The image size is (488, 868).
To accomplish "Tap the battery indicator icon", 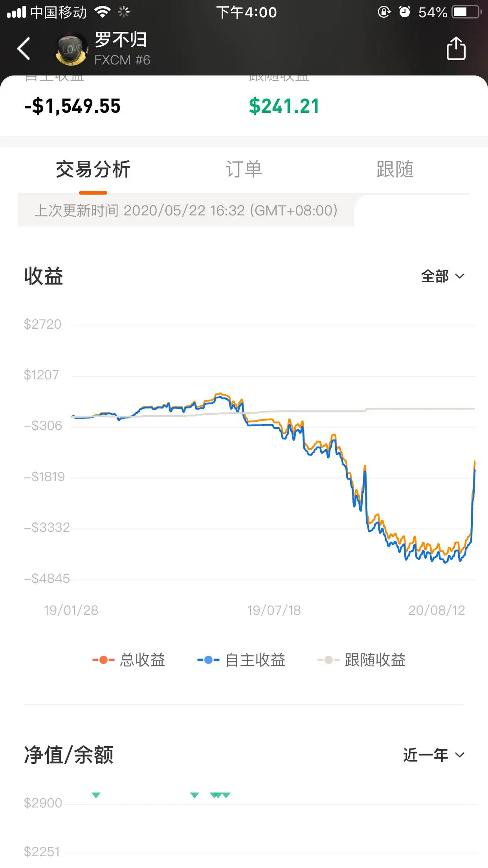I will pyautogui.click(x=467, y=12).
